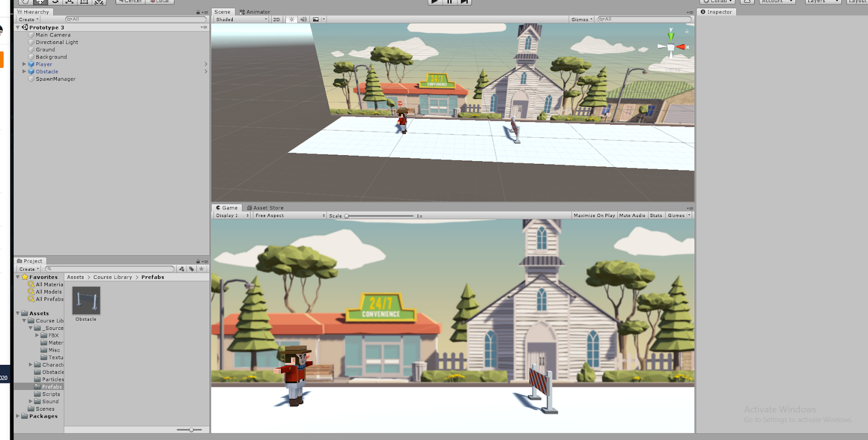
Task: Open Shaded draw mode dropdown
Action: tap(241, 19)
